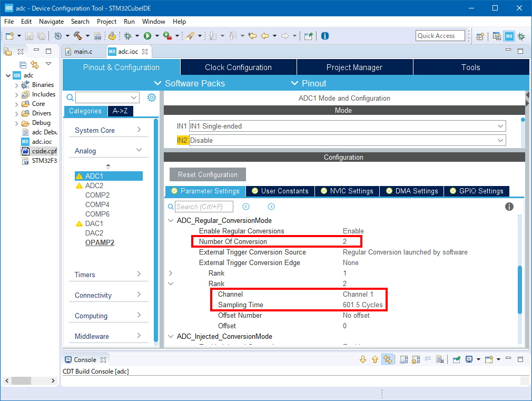Open the IN1 mode dropdown
Image resolution: width=532 pixels, height=401 pixels.
[500, 126]
